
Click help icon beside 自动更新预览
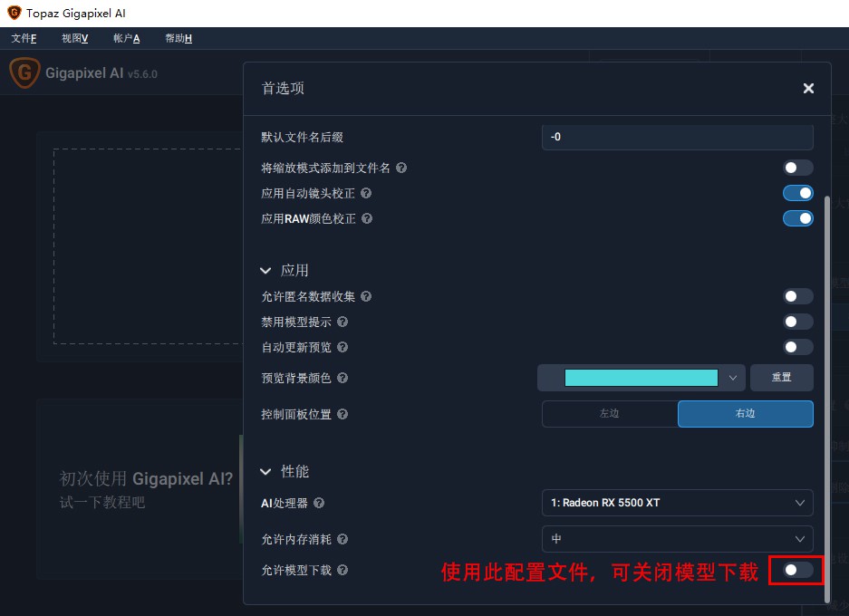[342, 347]
